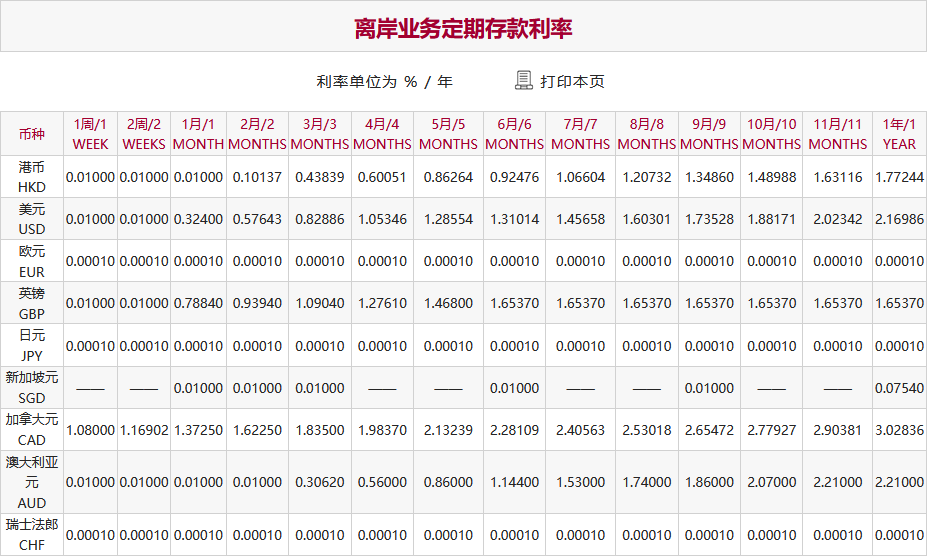The width and height of the screenshot is (928, 556).
Task: Click USD 1-month rate 0.32400
Action: (198, 219)
